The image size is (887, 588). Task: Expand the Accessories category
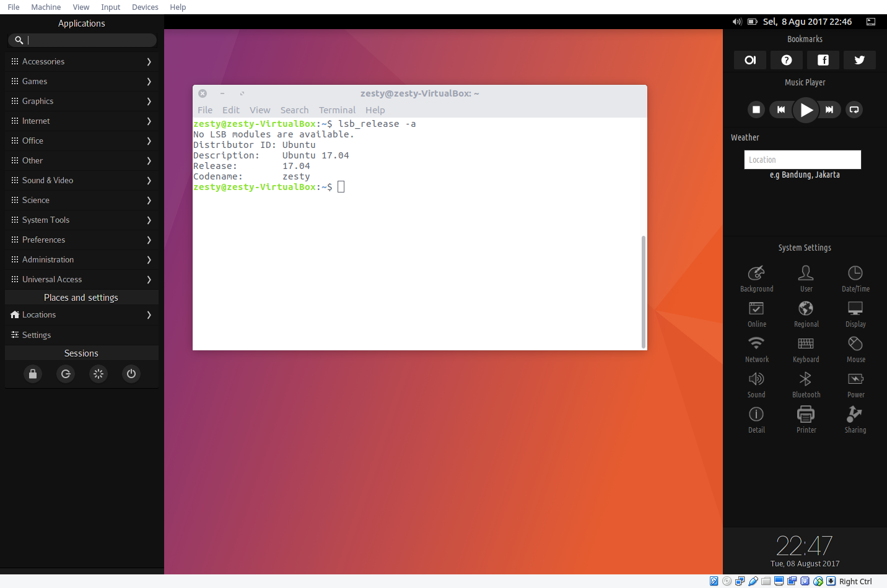[x=82, y=61]
